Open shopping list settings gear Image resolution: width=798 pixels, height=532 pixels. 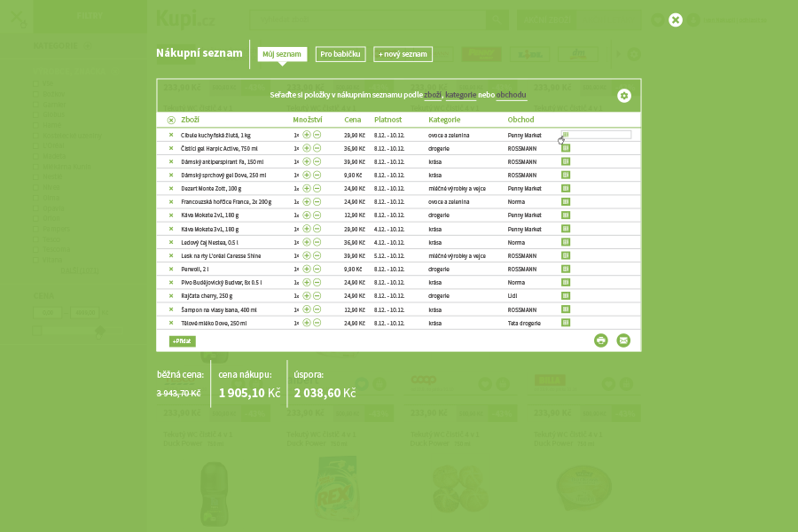tap(624, 96)
